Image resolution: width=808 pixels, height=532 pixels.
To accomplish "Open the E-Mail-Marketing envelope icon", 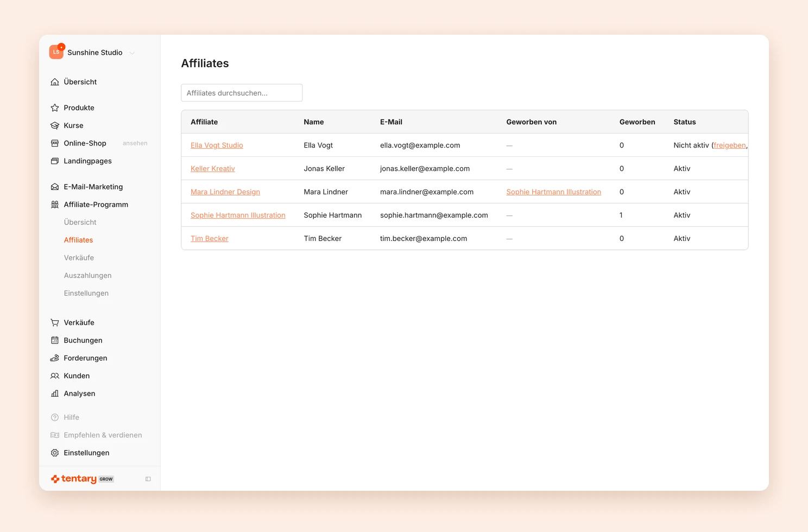I will (x=55, y=187).
